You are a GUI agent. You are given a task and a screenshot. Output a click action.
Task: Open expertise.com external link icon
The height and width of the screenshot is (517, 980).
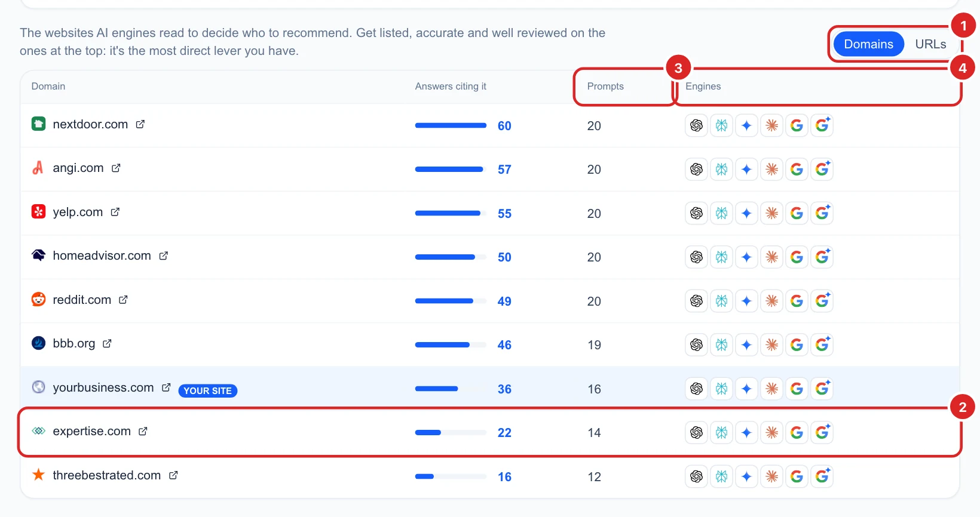143,431
